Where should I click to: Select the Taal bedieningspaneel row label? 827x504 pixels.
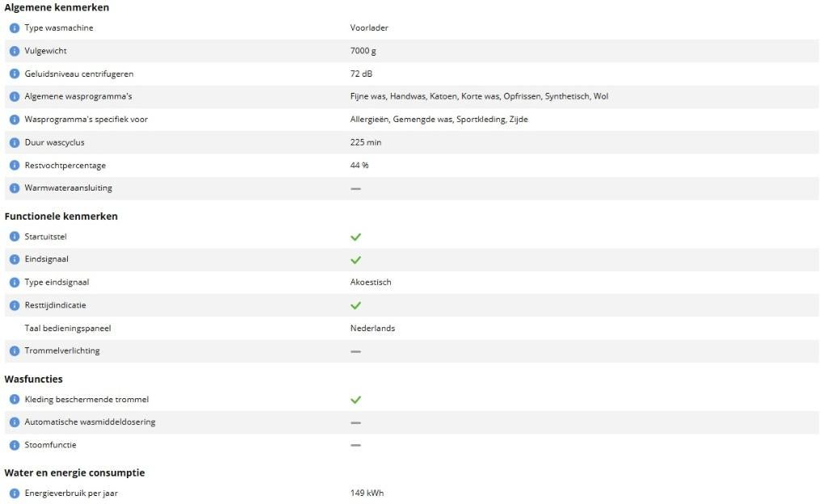(x=68, y=328)
